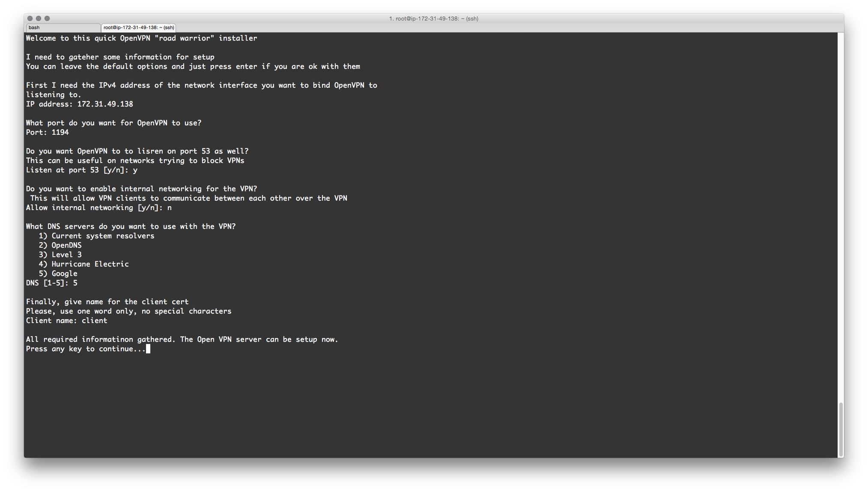
Task: Click the OpenDNS option line
Action: click(x=60, y=245)
